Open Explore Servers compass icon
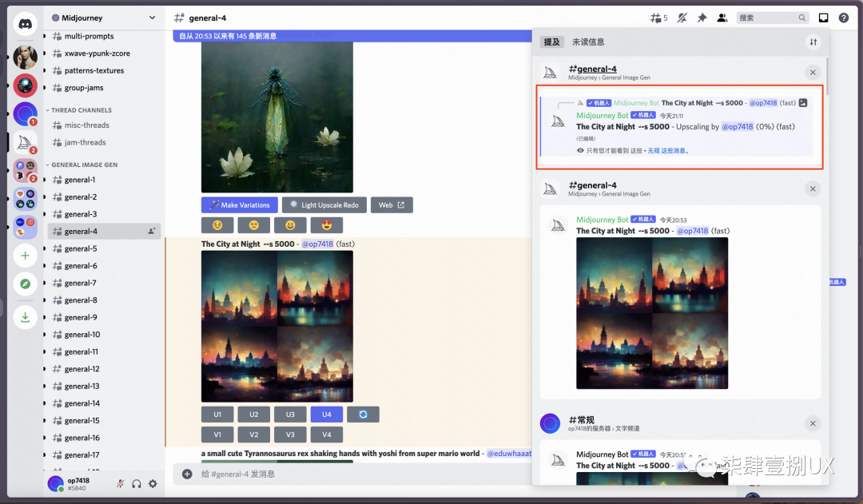 tap(26, 284)
